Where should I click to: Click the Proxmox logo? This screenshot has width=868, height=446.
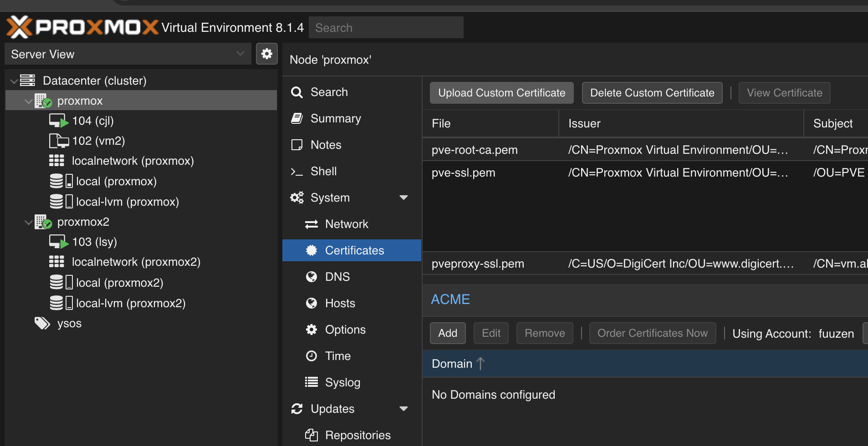tap(82, 27)
